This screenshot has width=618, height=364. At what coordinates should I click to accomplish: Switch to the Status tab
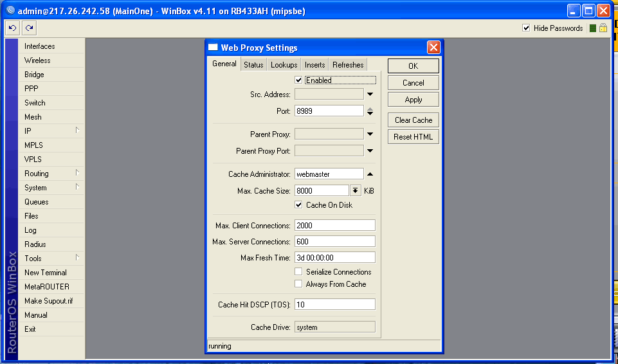(x=253, y=65)
